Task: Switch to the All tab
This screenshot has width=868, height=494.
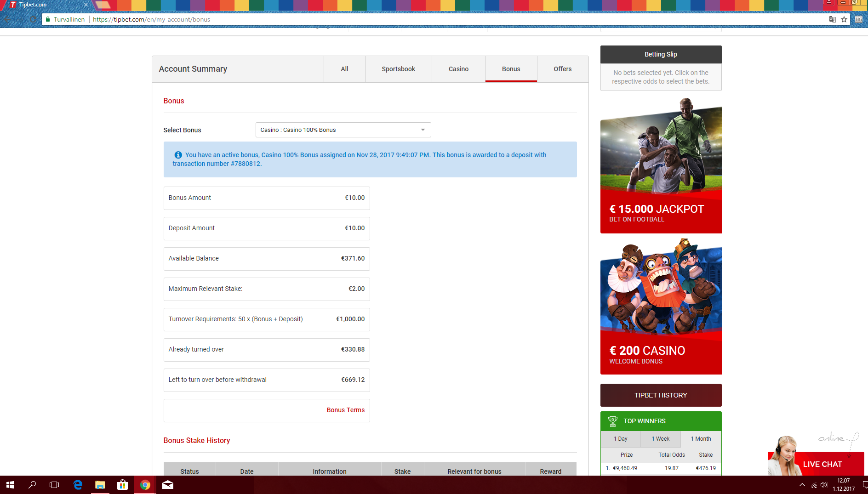Action: coord(344,69)
